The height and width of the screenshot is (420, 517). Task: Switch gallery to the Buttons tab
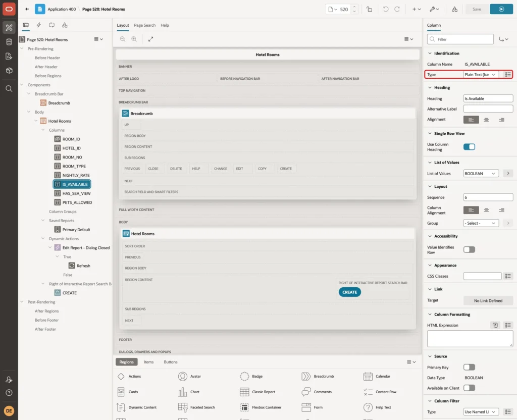(x=171, y=362)
